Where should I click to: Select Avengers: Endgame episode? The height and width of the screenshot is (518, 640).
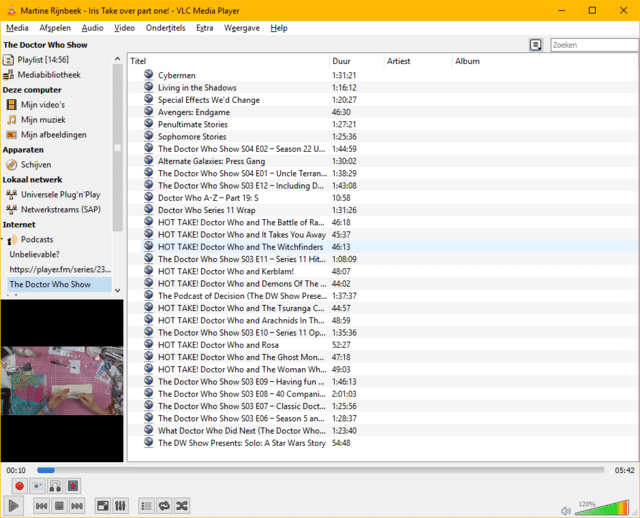pyautogui.click(x=194, y=112)
